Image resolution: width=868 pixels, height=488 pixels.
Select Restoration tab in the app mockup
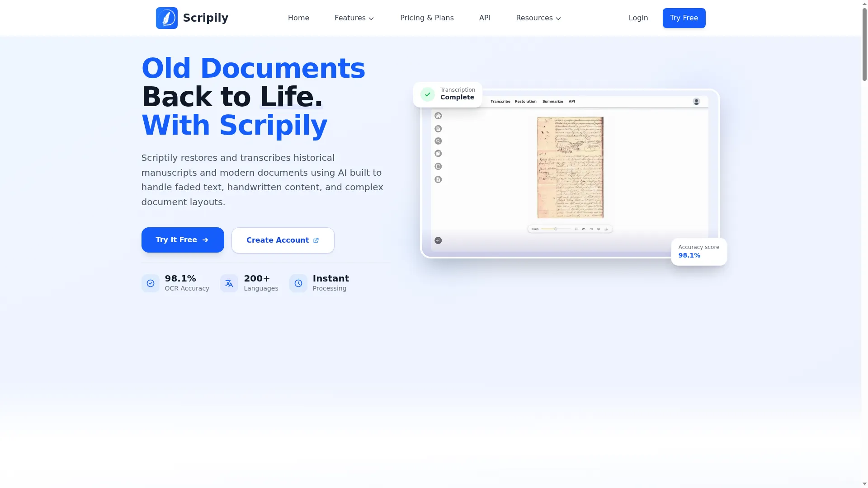click(x=526, y=102)
